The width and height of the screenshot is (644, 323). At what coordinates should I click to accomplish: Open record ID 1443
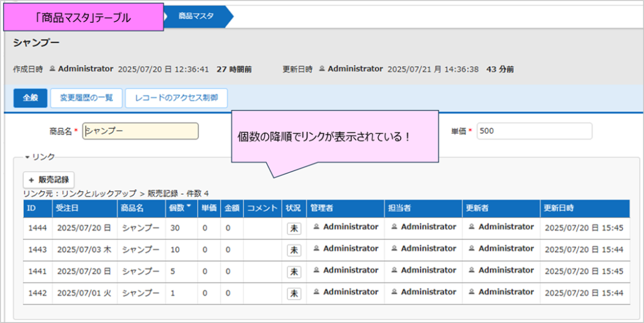[x=37, y=250]
